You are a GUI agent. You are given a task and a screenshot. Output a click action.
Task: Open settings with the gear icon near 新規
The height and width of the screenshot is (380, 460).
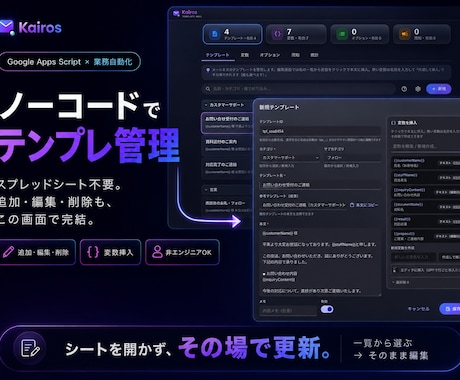(418, 89)
